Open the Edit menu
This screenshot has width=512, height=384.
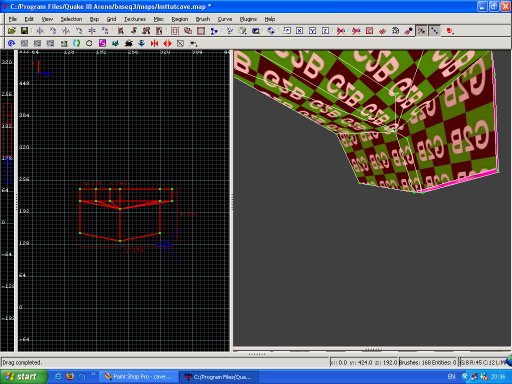tap(29, 19)
